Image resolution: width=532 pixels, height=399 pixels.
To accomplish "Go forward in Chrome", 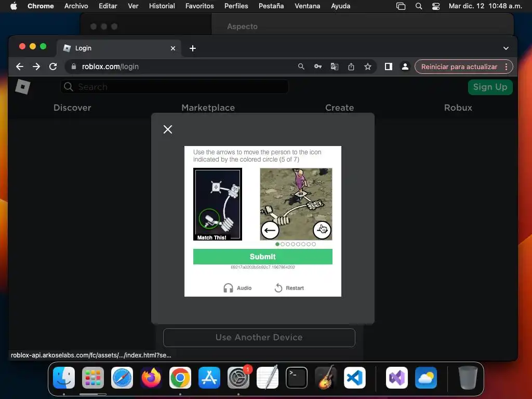I will (x=36, y=66).
